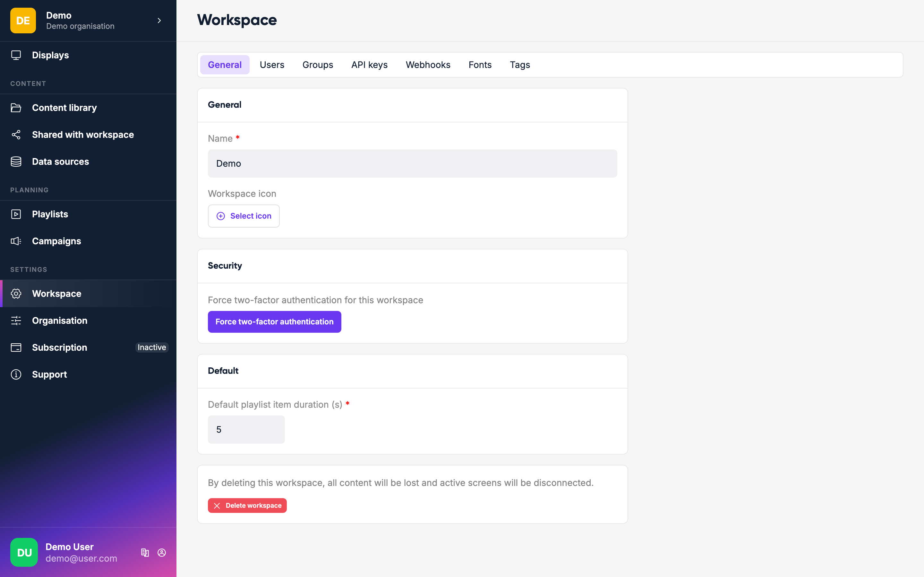Click Shared with workspace share icon
This screenshot has height=577, width=924.
[x=16, y=134]
